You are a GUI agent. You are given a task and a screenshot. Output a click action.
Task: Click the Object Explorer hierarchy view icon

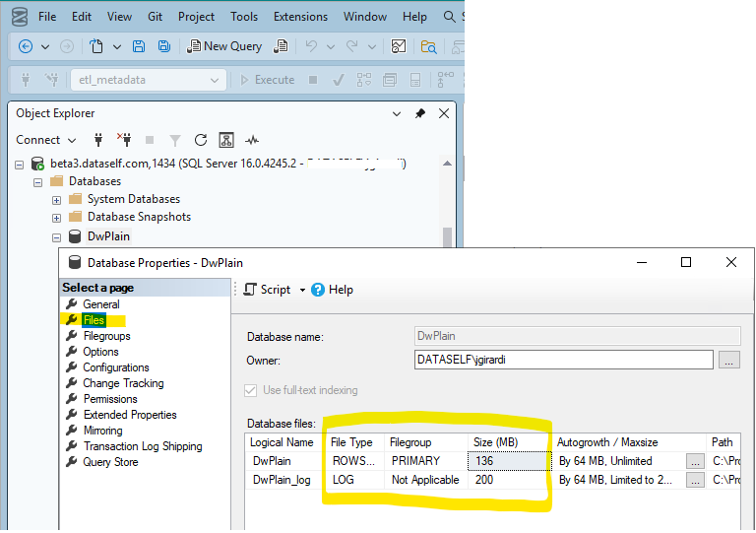226,140
